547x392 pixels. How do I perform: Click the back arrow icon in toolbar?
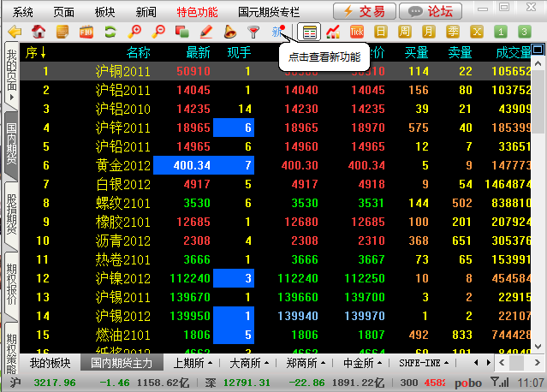tap(14, 32)
